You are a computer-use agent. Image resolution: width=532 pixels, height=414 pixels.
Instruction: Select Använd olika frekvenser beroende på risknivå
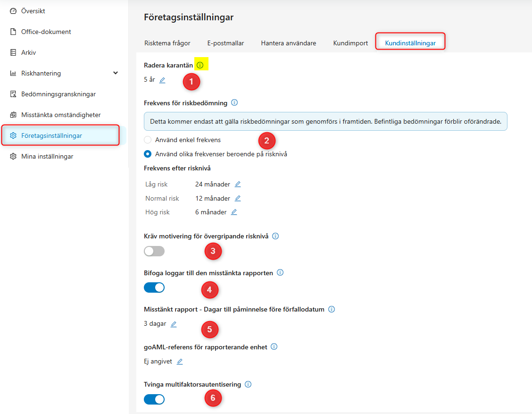point(148,154)
